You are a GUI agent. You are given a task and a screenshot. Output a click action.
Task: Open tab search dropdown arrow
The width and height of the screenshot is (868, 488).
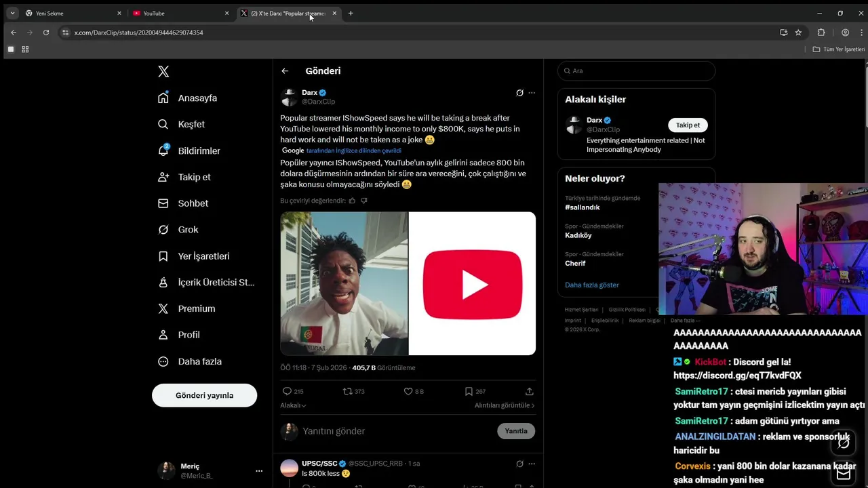(12, 13)
